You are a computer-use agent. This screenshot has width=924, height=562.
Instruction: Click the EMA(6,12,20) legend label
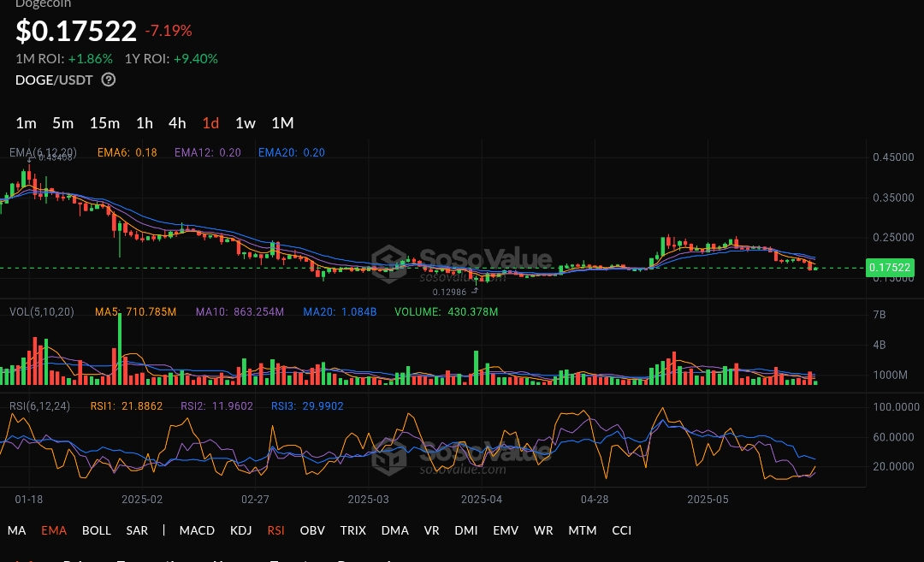(x=43, y=152)
